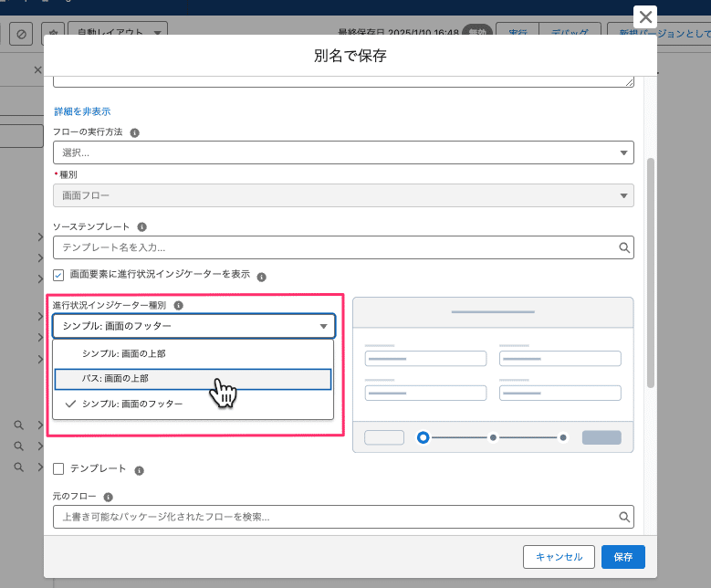Click the キャンセル button

(x=559, y=557)
